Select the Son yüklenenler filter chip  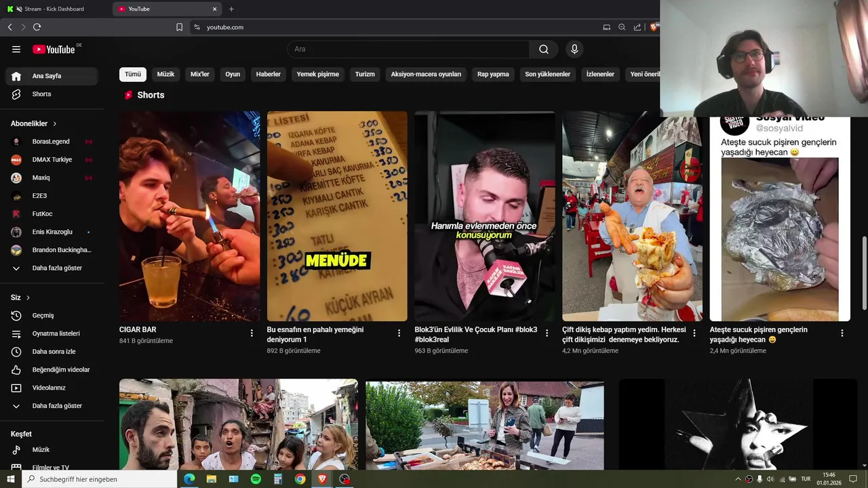pos(547,75)
